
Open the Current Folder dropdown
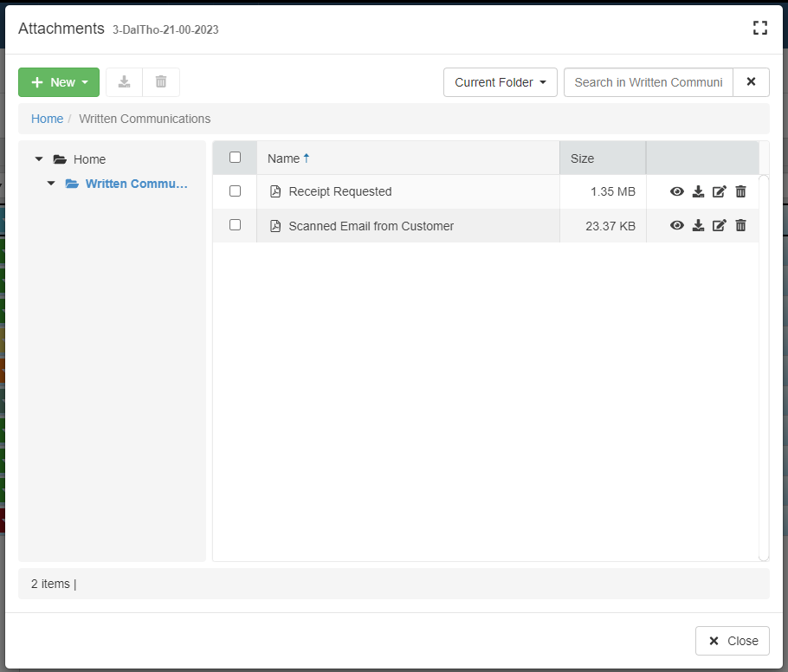[500, 82]
